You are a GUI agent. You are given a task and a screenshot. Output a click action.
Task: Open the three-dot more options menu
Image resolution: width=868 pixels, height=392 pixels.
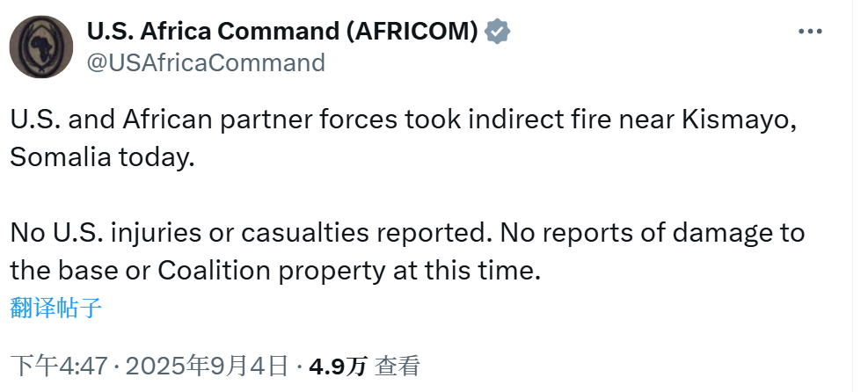tap(810, 32)
